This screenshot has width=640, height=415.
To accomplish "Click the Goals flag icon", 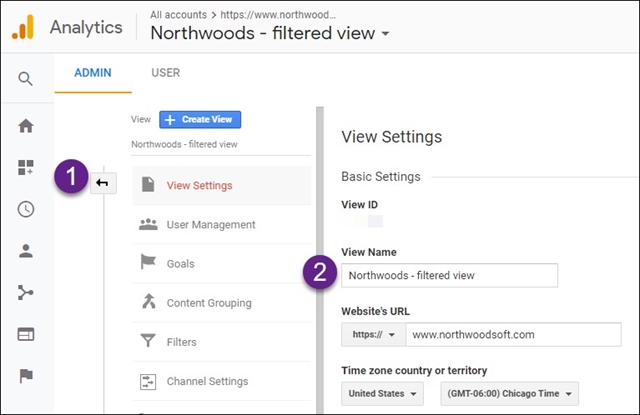I will point(148,262).
